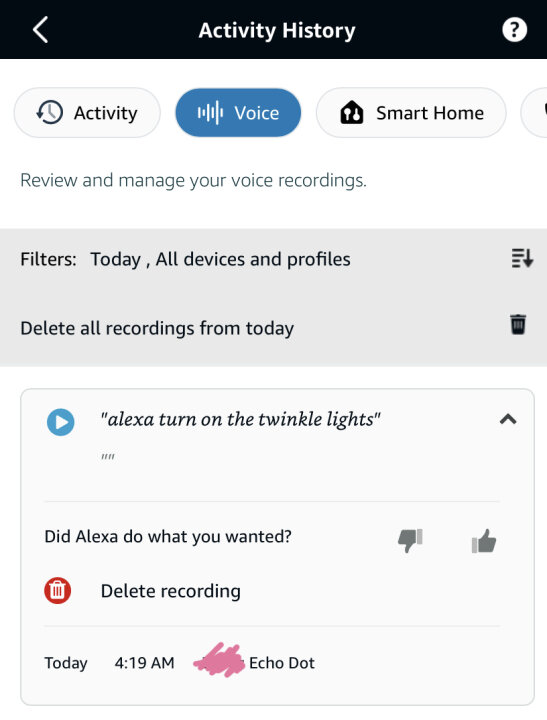Screen dimensions: 547x720
Task: Give thumbs down feedback for Alexa
Action: [410, 540]
